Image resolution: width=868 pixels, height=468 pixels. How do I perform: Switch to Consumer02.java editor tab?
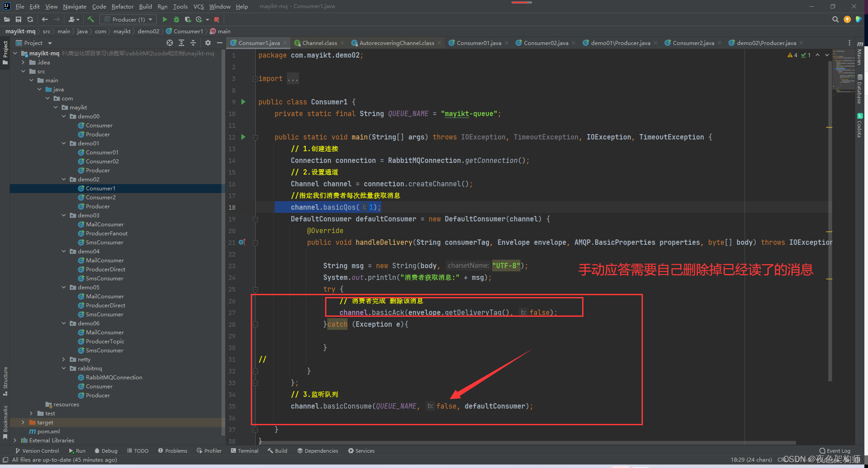(x=546, y=43)
